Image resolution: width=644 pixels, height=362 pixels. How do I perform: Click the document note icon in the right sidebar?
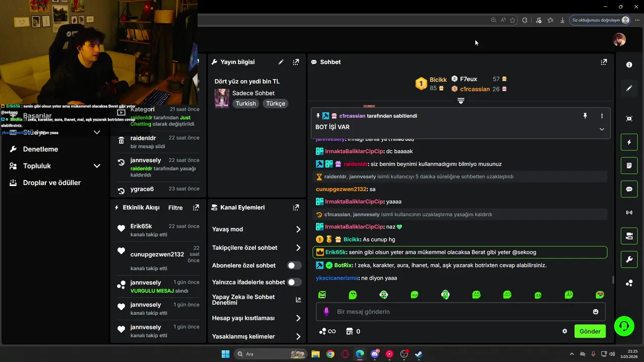coord(629,165)
